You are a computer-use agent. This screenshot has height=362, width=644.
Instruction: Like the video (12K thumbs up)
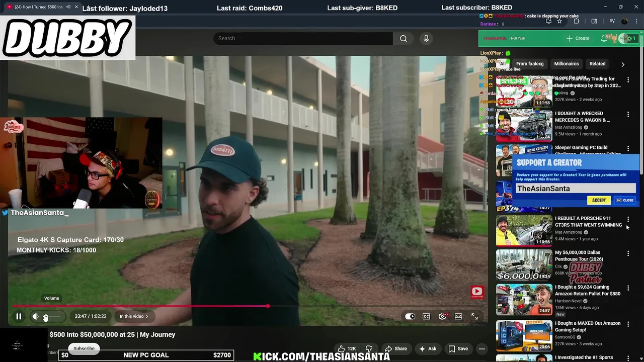click(x=347, y=348)
